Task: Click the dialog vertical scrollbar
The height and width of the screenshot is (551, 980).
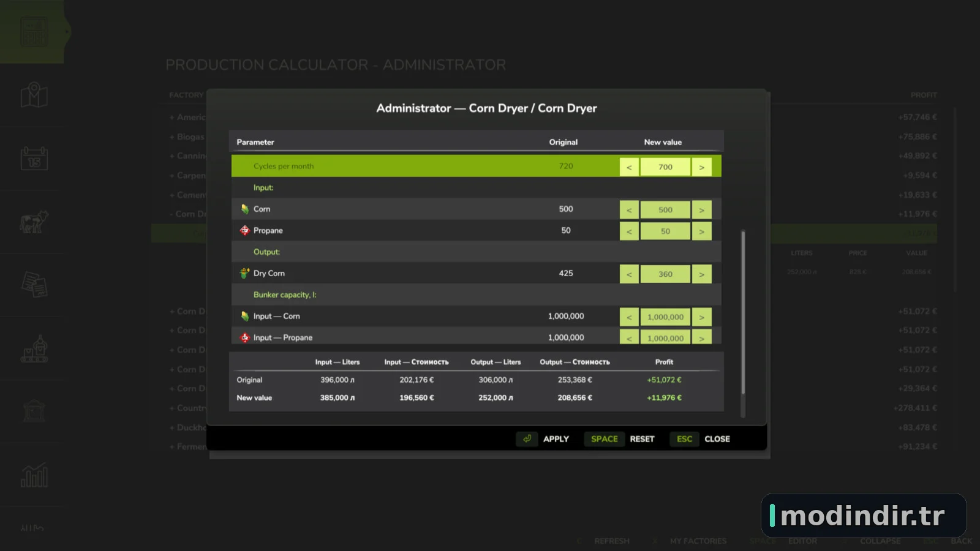Action: pyautogui.click(x=743, y=312)
